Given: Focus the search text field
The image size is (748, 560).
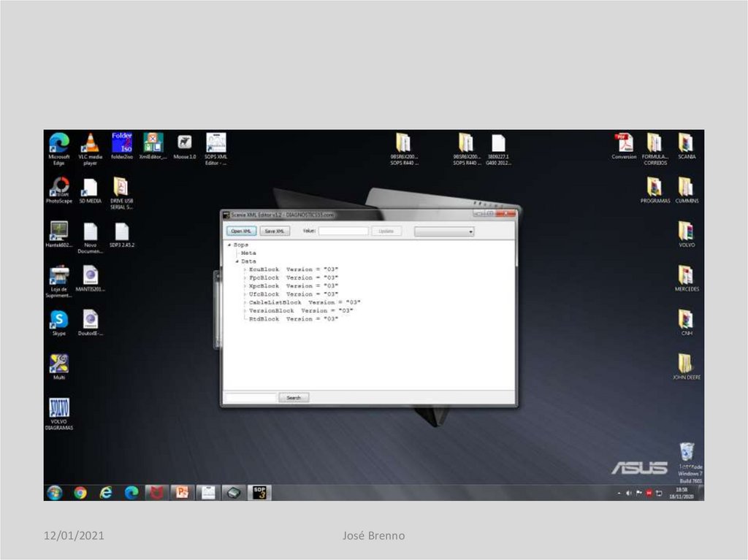Looking at the screenshot, I should (x=251, y=397).
